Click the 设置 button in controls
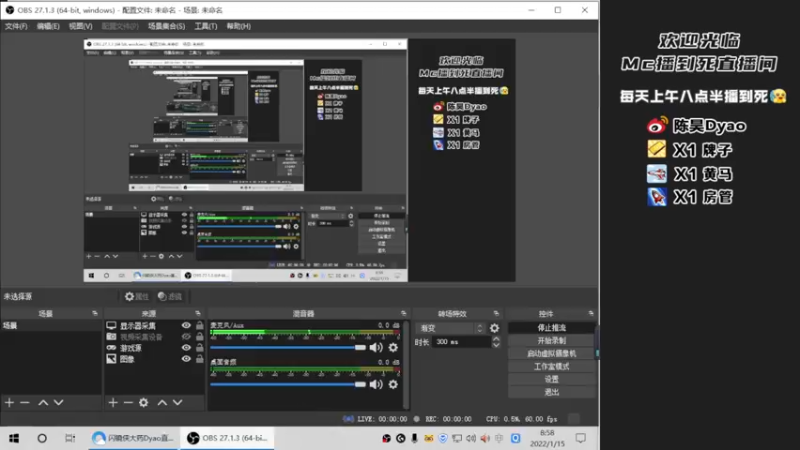Image resolution: width=800 pixels, height=450 pixels. 552,379
